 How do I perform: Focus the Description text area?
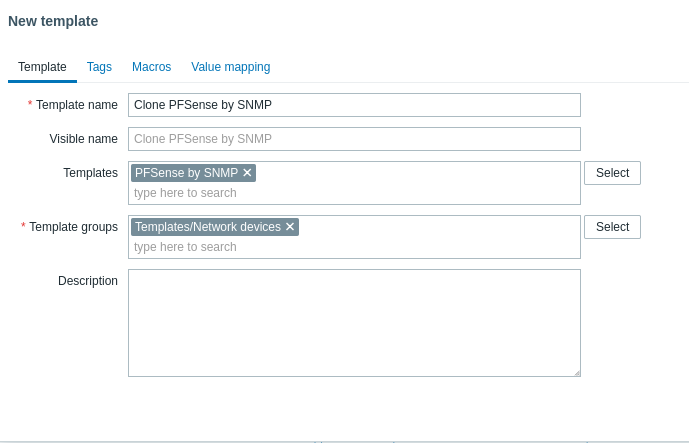coord(354,322)
